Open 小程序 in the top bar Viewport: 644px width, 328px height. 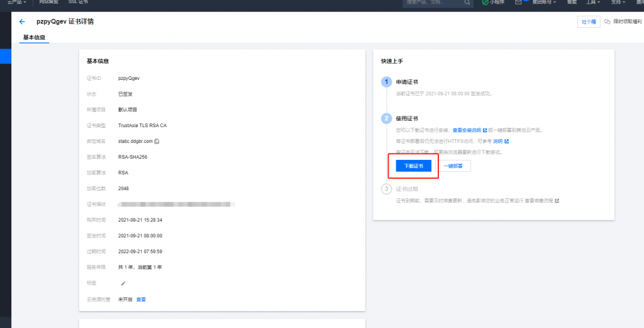click(x=493, y=2)
